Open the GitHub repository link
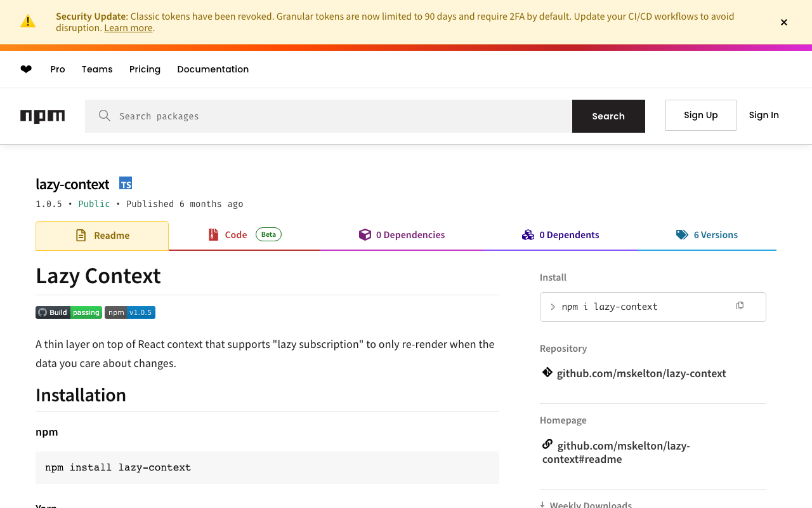 [641, 373]
